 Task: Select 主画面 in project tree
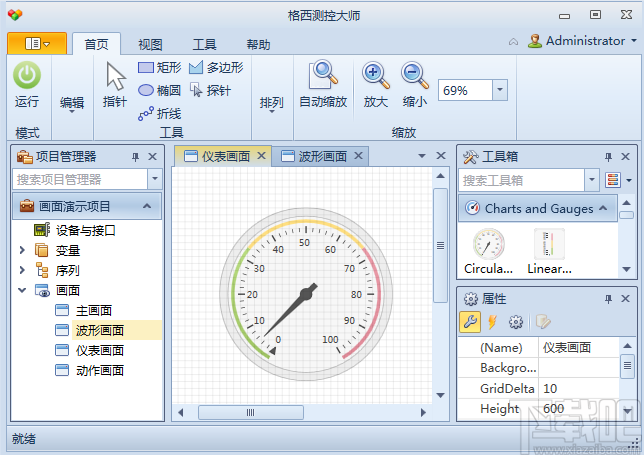pyautogui.click(x=94, y=310)
